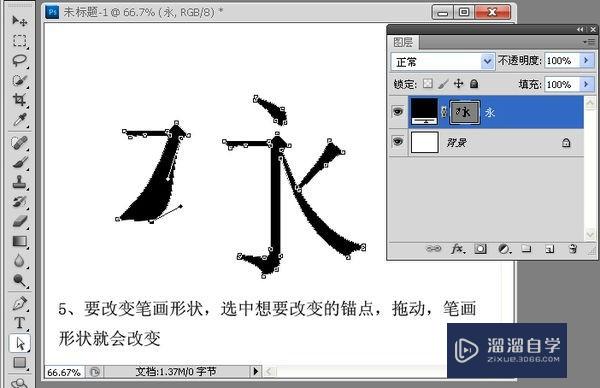Toggle lock position
The width and height of the screenshot is (600, 388).
pyautogui.click(x=458, y=83)
